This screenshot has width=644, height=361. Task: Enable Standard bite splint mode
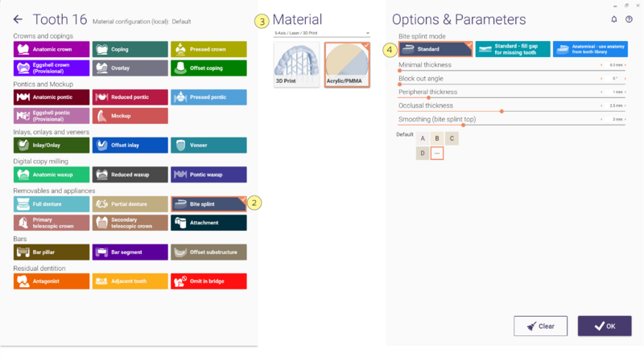click(x=436, y=49)
